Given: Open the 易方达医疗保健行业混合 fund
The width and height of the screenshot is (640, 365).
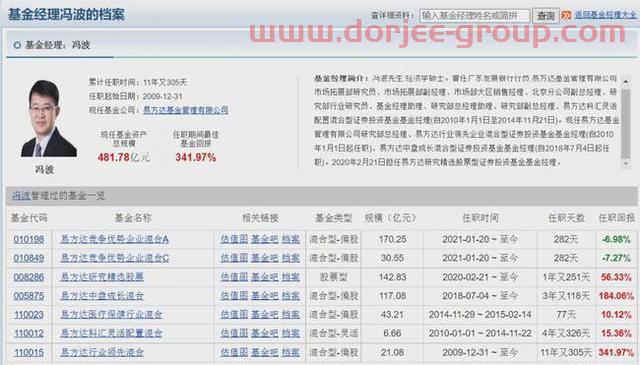Looking at the screenshot, I should coord(111,315).
